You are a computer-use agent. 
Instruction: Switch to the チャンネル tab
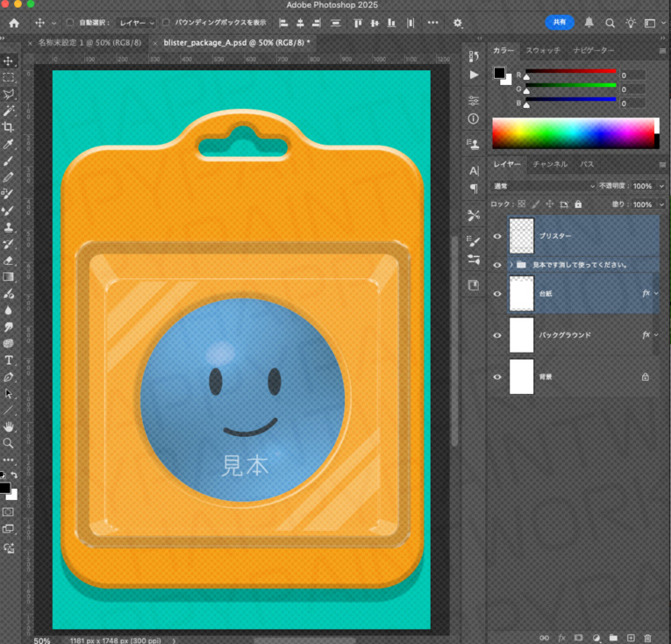pos(549,164)
